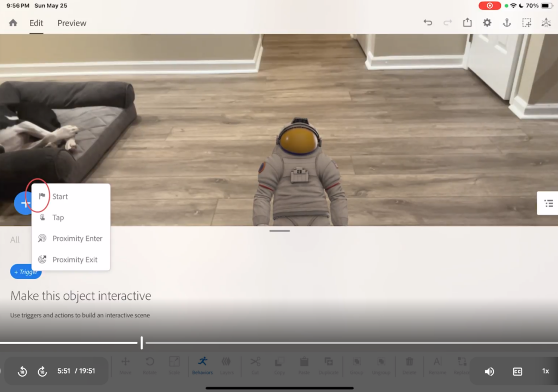
Task: Switch to the Edit tab
Action: click(x=37, y=23)
